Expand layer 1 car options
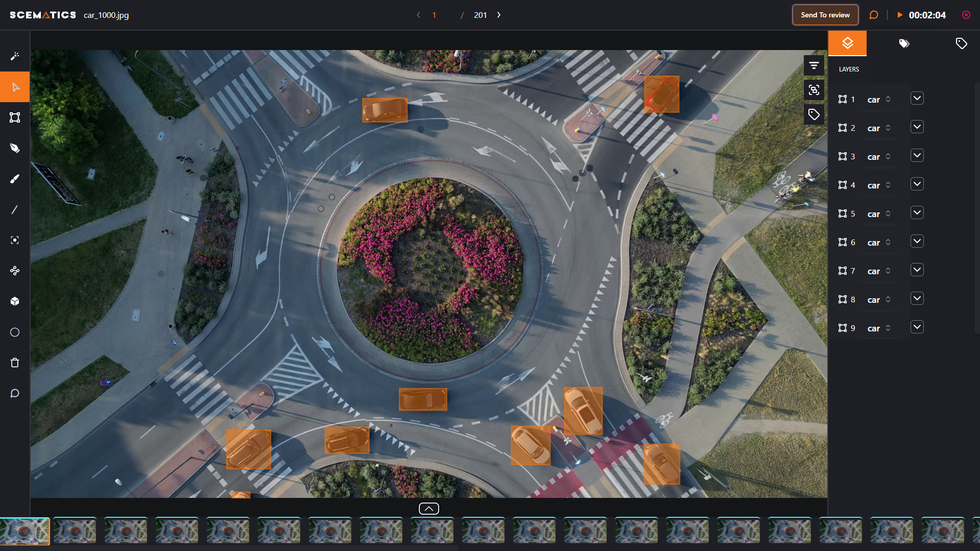This screenshot has height=551, width=980. click(917, 98)
